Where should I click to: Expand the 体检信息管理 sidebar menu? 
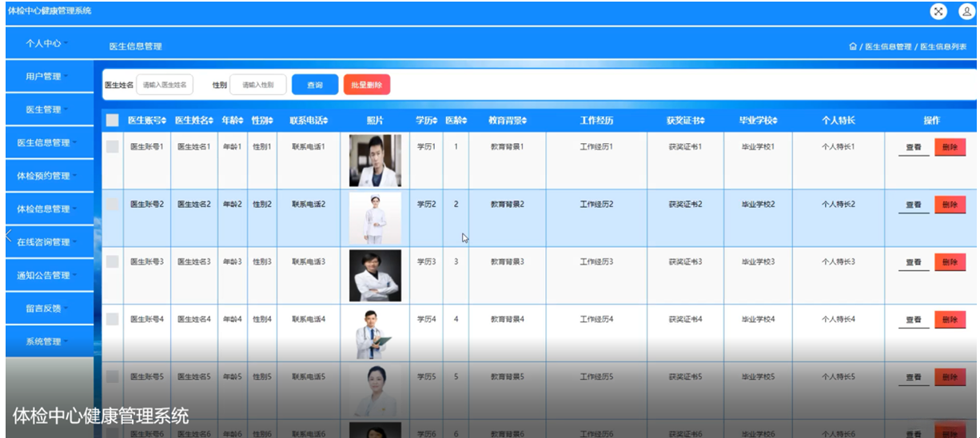(48, 209)
